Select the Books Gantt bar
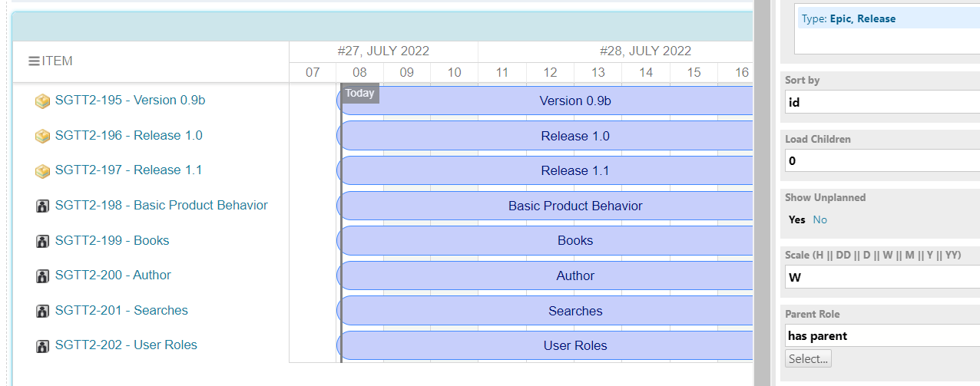 545,241
